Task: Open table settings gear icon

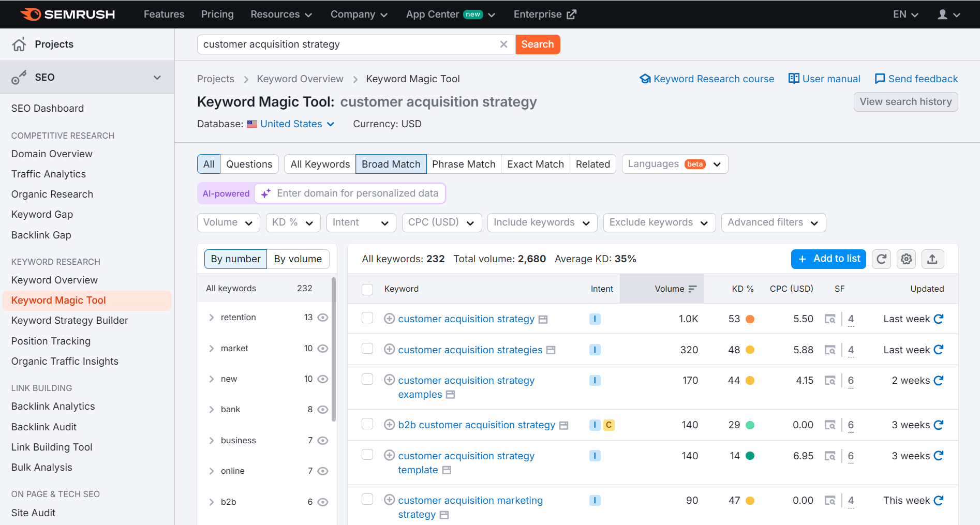Action: (907, 259)
